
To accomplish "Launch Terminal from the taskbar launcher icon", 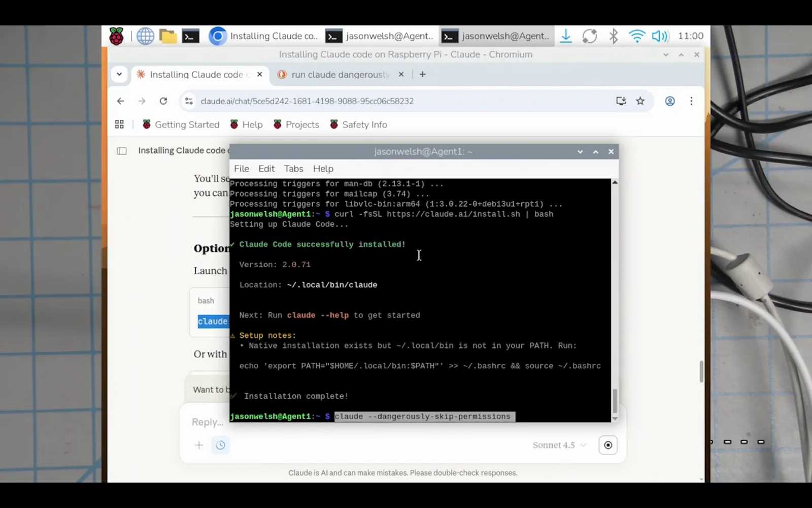I will [x=191, y=36].
